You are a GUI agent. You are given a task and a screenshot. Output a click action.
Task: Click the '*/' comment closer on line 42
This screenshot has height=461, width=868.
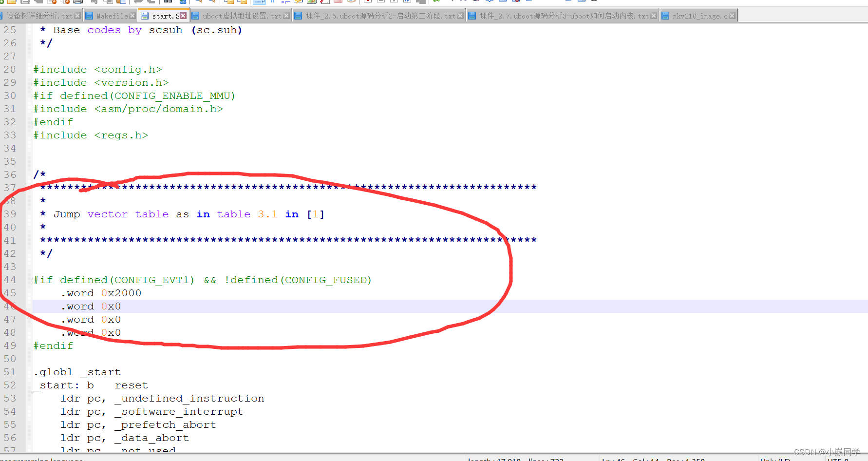(46, 254)
